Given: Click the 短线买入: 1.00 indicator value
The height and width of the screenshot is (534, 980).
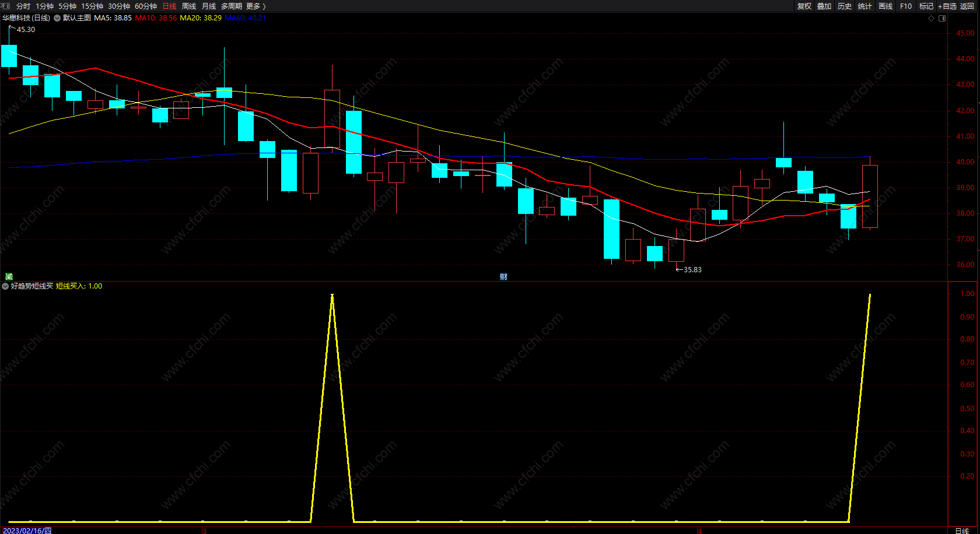Looking at the screenshot, I should [x=79, y=286].
